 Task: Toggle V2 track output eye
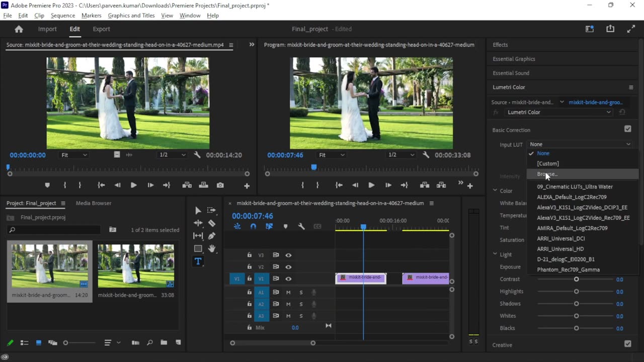pos(288,267)
